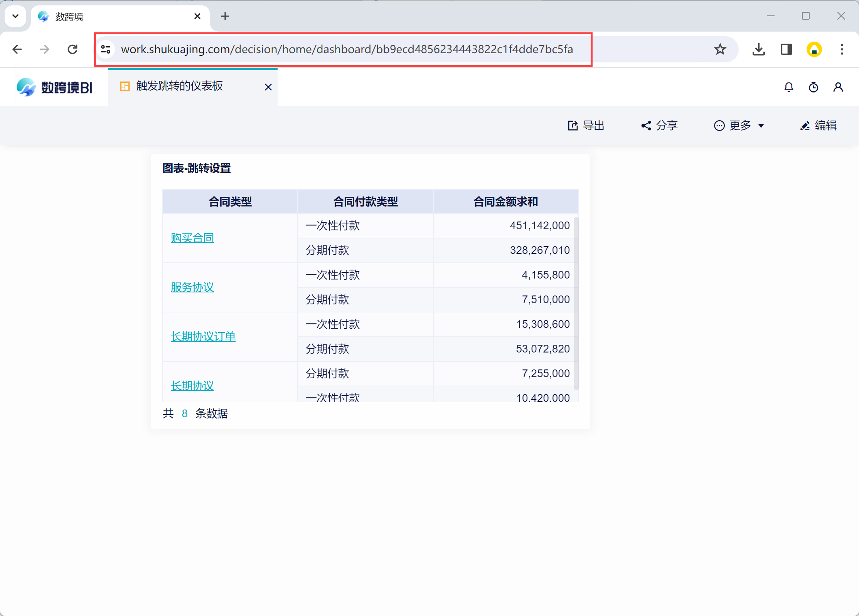Open the 购买合同 link

192,238
